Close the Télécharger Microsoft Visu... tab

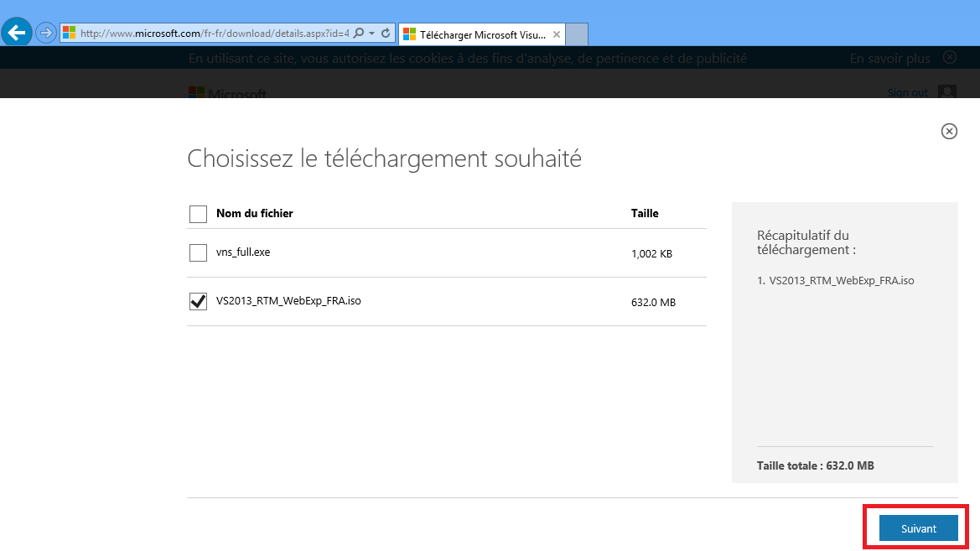557,34
